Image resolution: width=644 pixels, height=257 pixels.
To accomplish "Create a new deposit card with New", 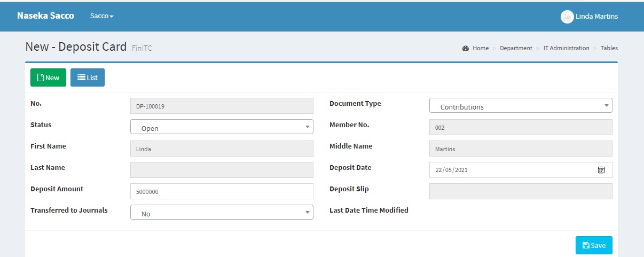I will 48,77.
